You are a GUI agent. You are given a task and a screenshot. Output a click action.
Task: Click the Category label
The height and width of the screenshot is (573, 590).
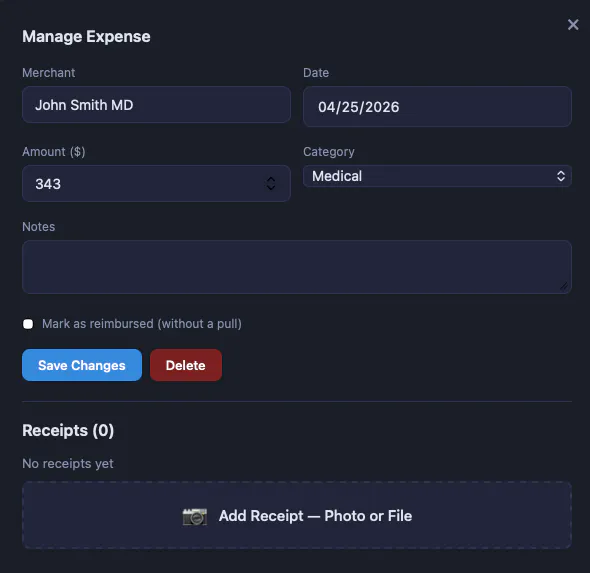coord(329,152)
